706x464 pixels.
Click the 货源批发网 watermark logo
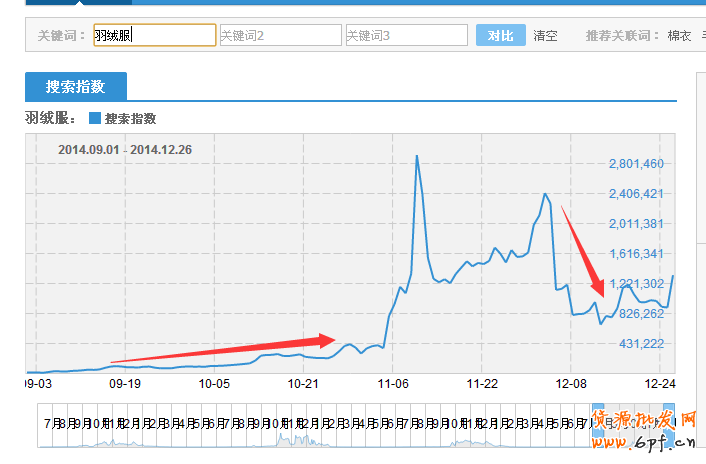pos(644,430)
